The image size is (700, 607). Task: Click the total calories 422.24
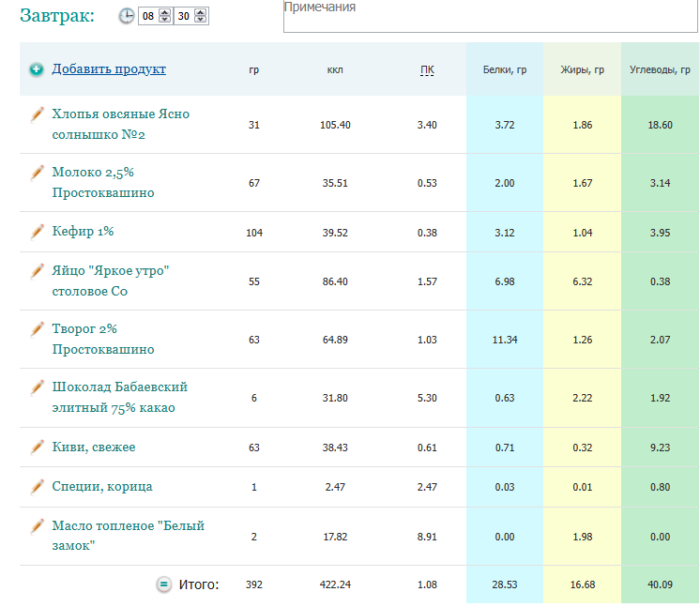click(335, 584)
